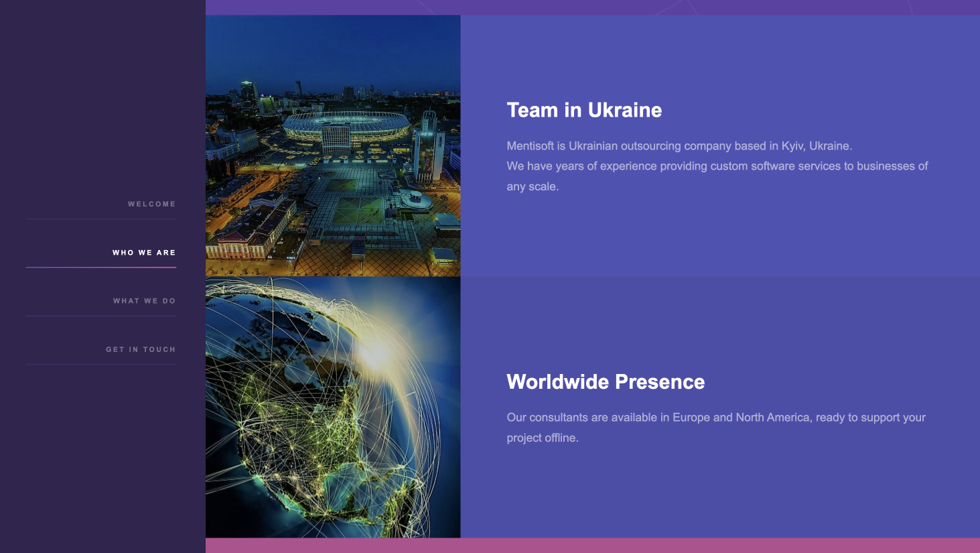Click the Mentisoft Ukrainian outsourcing company sentence
The image size is (980, 553).
pos(679,145)
